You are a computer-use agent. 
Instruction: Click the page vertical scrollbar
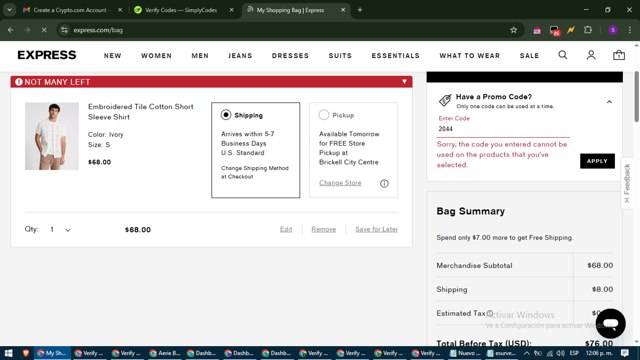[x=636, y=96]
